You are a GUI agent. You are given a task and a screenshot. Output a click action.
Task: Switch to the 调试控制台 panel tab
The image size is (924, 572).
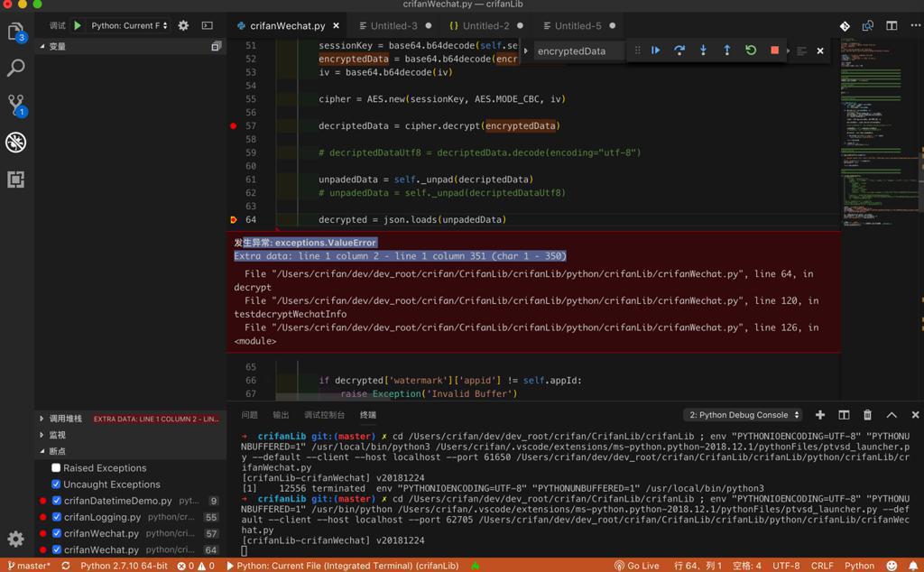(x=324, y=415)
